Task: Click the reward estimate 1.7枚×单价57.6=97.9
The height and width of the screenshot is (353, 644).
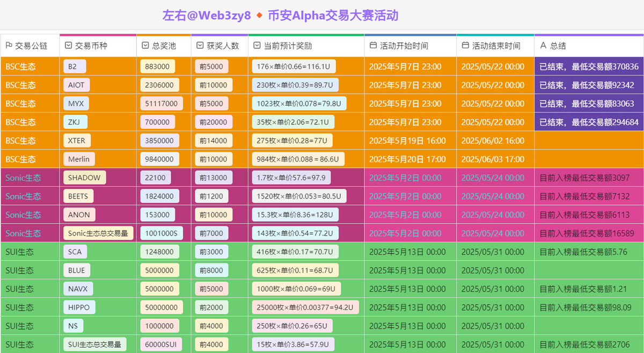Action: tap(291, 178)
